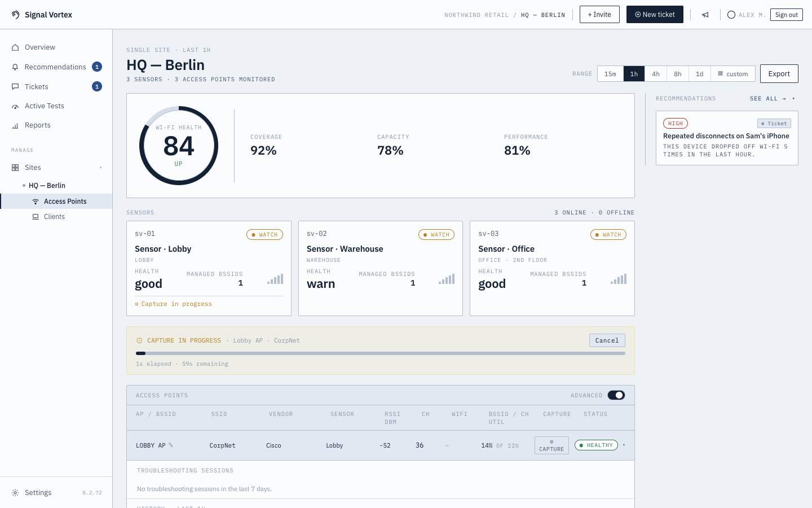This screenshot has width=812, height=508.
Task: Click the Alex M. user avatar circle
Action: click(x=731, y=15)
